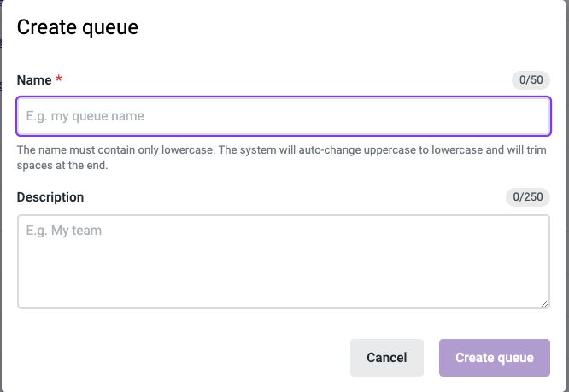
Task: Submit with the purple Create queue button
Action: click(495, 358)
